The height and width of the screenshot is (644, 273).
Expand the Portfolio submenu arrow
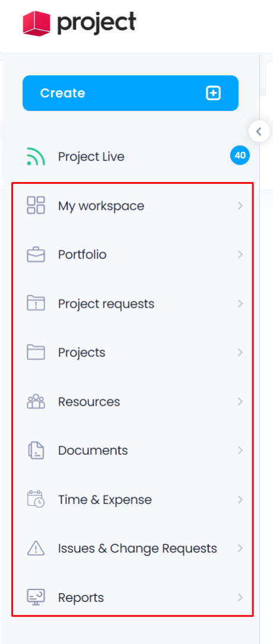click(x=240, y=254)
